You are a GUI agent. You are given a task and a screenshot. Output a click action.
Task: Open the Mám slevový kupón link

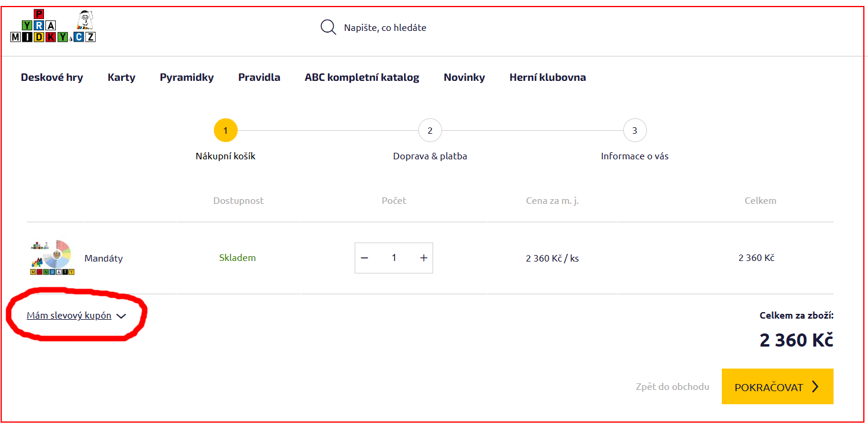(x=69, y=316)
